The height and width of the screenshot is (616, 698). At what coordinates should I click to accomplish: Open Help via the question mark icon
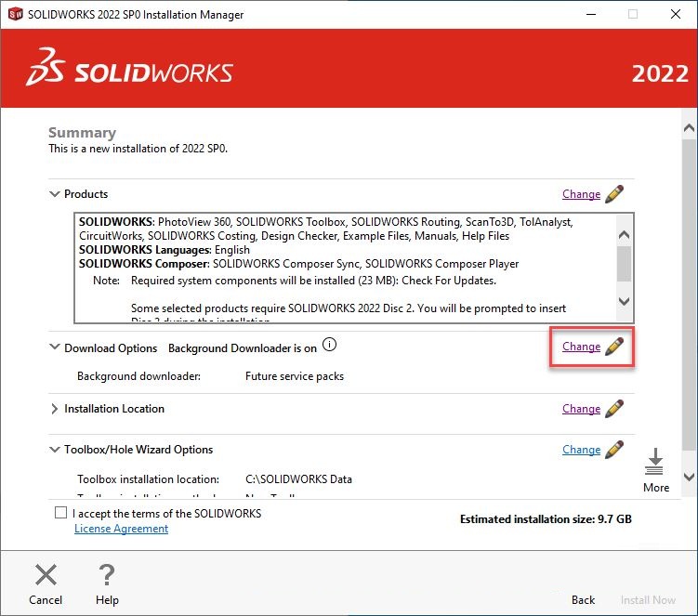(107, 574)
